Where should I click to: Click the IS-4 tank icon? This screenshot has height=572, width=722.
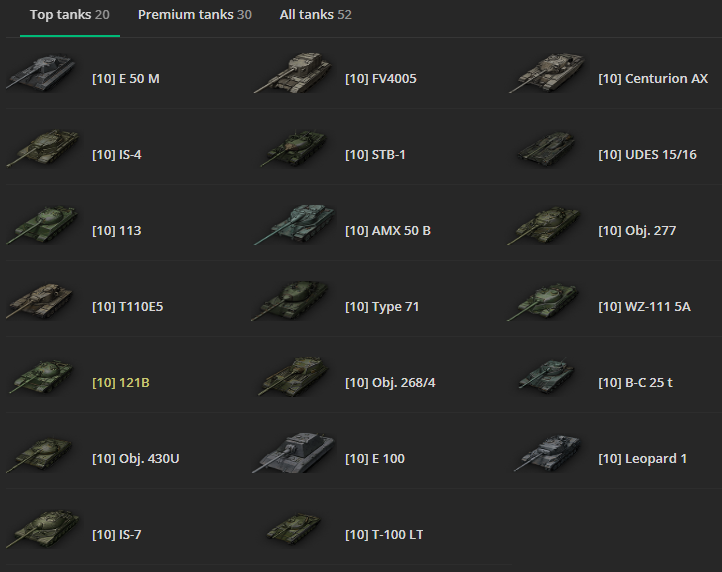(x=42, y=148)
